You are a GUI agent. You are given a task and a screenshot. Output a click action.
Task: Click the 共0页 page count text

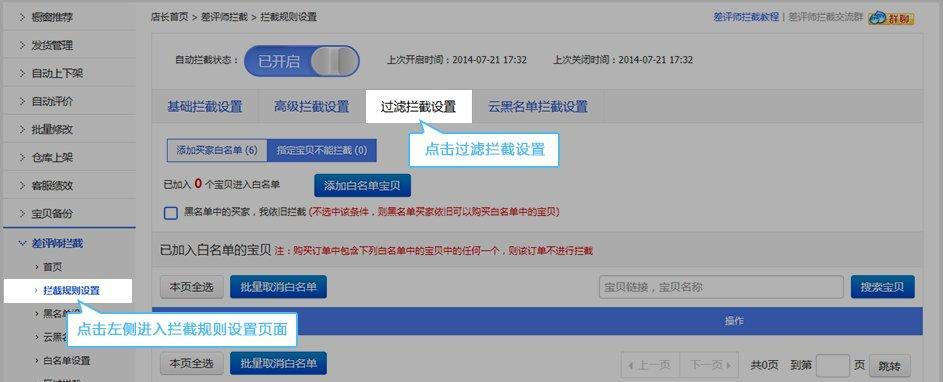tap(764, 365)
